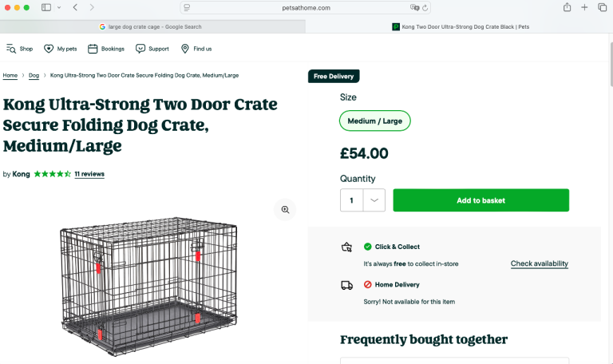Screen dimensions: 613x364
Task: Open Bookings calendar icon
Action: pyautogui.click(x=93, y=49)
